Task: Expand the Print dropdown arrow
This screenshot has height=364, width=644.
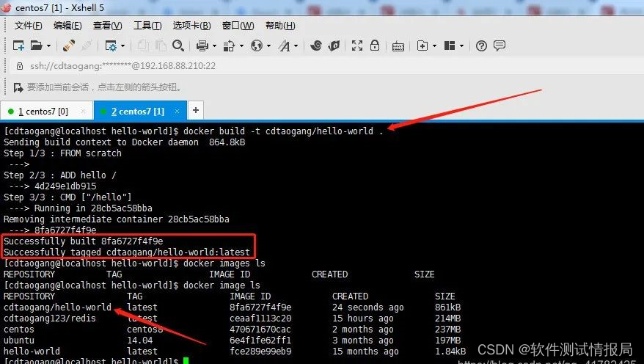Action: (x=214, y=46)
